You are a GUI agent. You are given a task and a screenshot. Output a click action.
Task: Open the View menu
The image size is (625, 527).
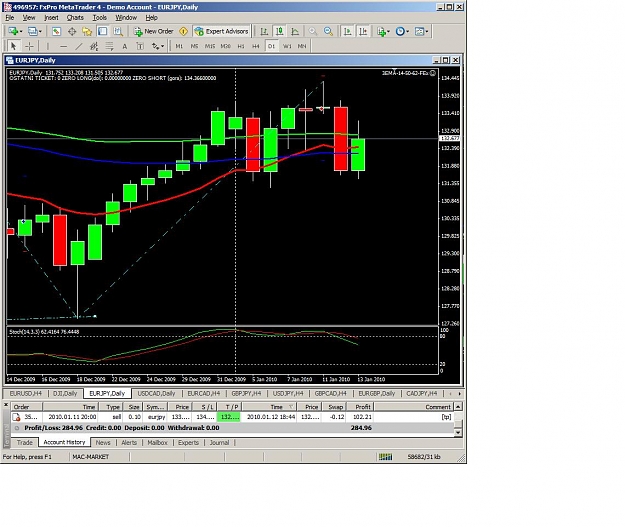pos(29,18)
